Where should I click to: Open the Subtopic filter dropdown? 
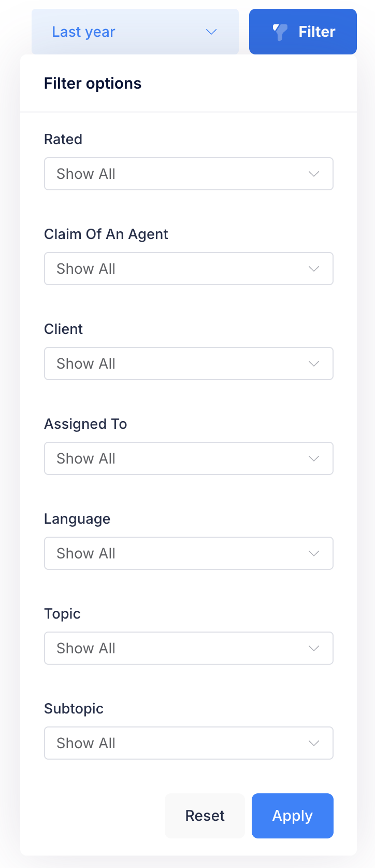coord(189,743)
